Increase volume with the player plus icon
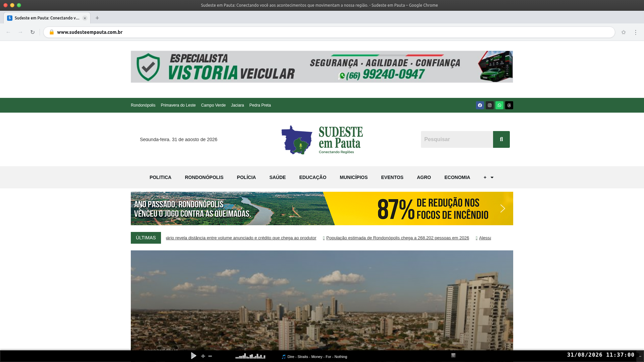Viewport: 644px width, 362px height. 203,356
